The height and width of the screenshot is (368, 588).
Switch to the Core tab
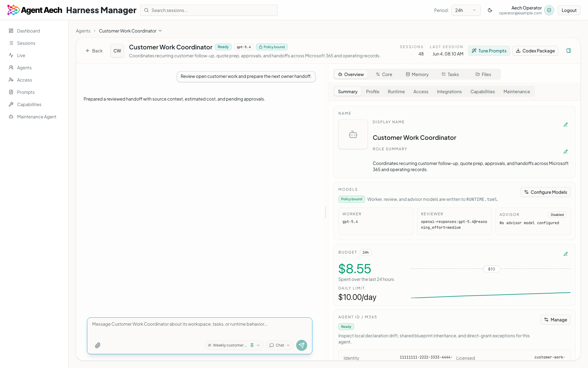pos(384,74)
